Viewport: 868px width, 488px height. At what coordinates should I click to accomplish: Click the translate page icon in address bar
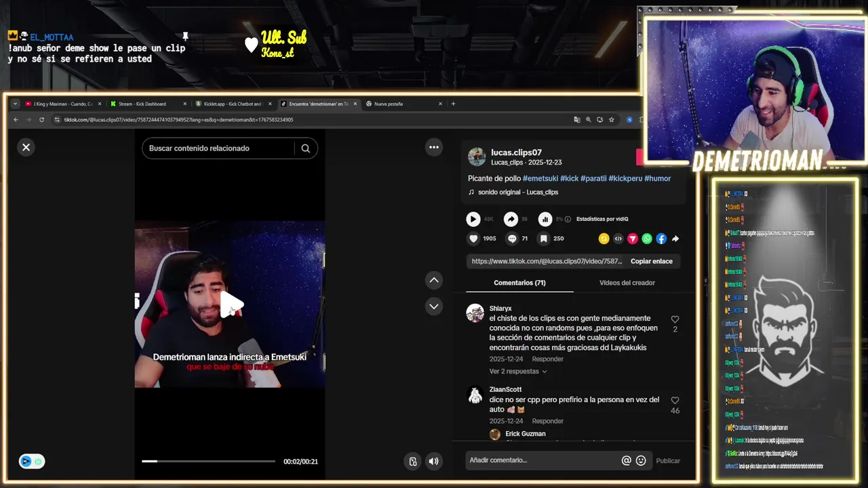pos(577,119)
